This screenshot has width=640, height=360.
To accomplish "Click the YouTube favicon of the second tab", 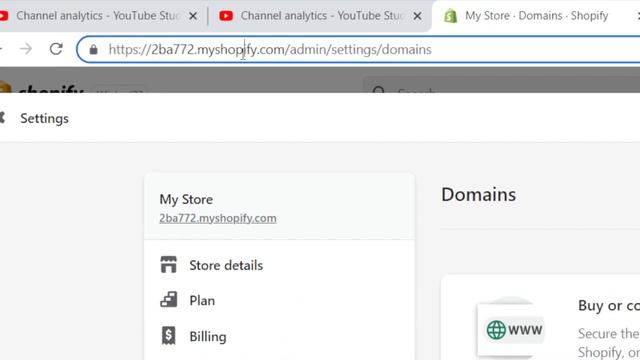I will [226, 16].
